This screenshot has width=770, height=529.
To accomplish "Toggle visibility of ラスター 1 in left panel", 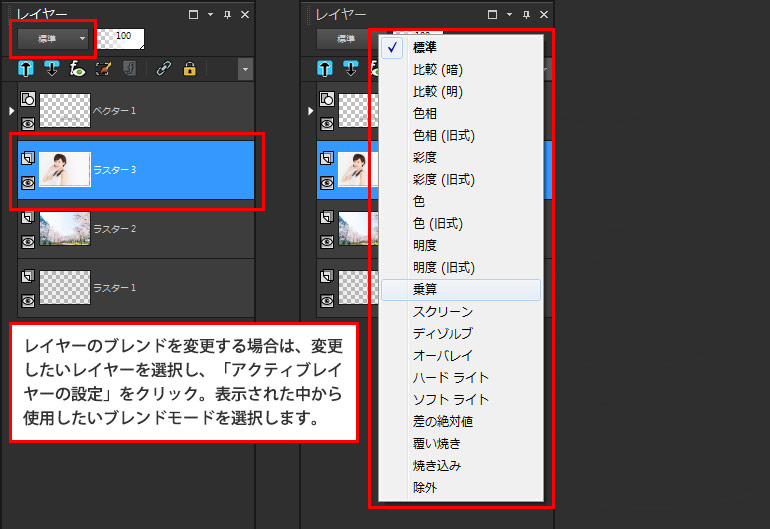I will 28,299.
